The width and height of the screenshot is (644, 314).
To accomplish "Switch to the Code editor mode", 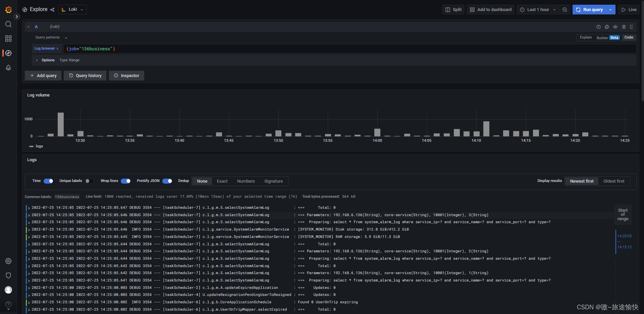I will point(629,38).
